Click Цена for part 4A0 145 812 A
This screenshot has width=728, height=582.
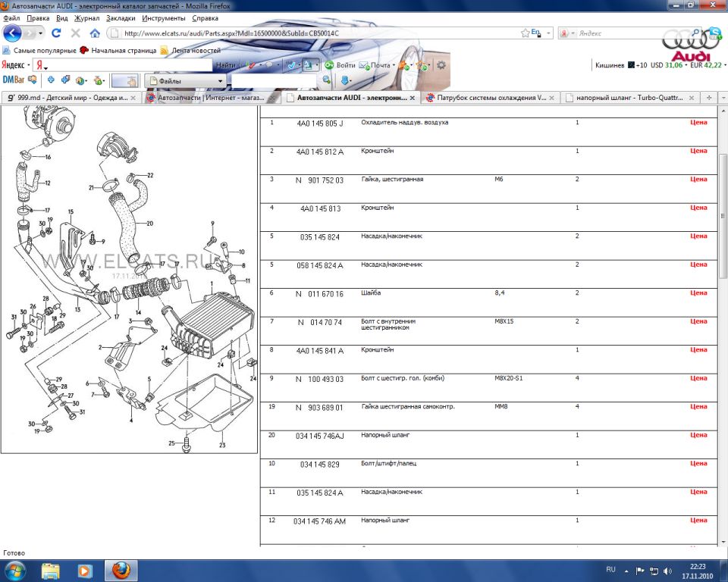[x=698, y=151]
